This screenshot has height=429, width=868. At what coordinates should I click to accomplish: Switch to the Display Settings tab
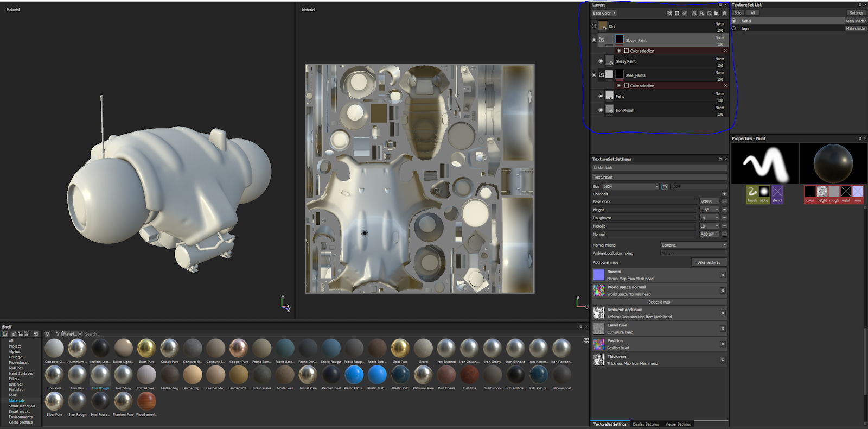(x=646, y=424)
